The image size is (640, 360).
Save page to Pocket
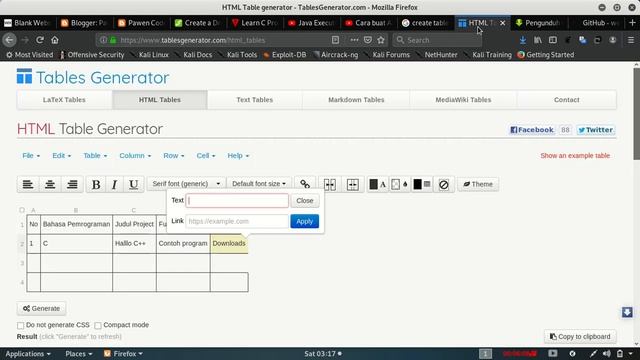pos(368,40)
